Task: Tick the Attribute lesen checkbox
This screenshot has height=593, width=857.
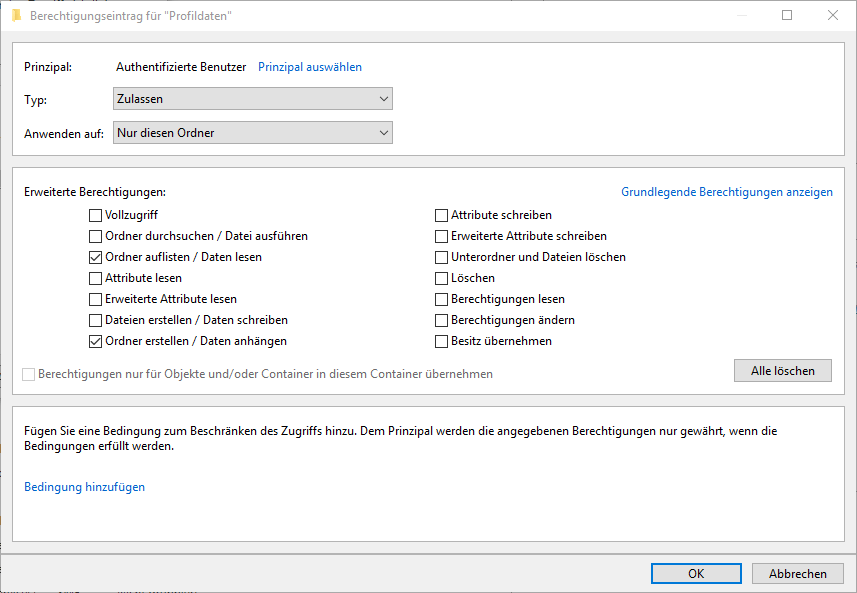Action: point(96,278)
